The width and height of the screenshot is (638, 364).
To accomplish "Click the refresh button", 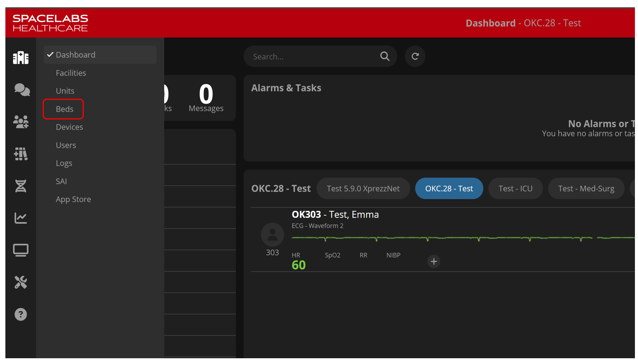I will [415, 56].
